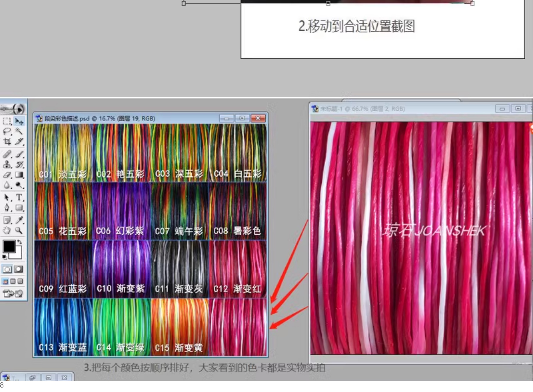Swap foreground and background colors
The width and height of the screenshot is (533, 392).
pyautogui.click(x=20, y=242)
